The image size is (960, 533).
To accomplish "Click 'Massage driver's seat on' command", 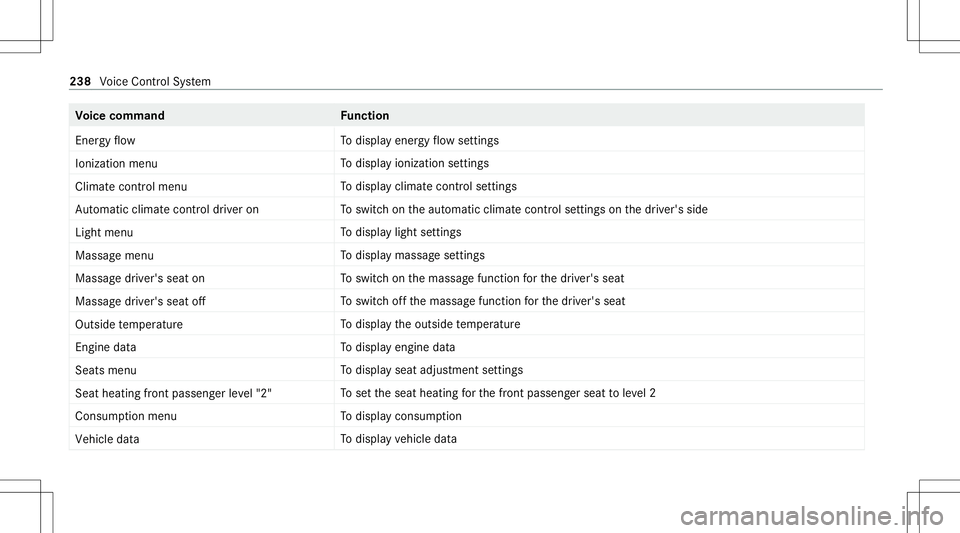I will click(x=140, y=278).
